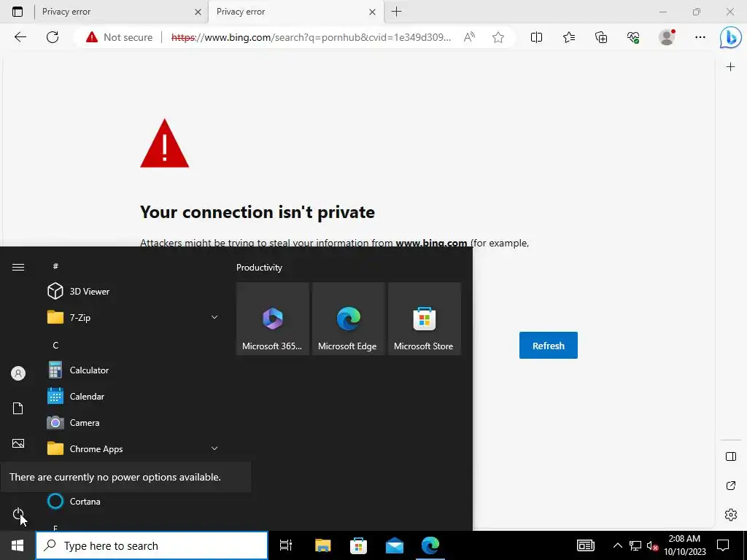Open News and interests taskbar icon
Viewport: 747px width, 560px height.
[586, 545]
